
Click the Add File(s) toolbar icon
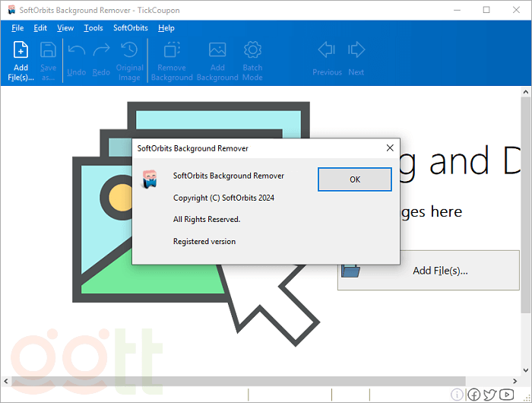coord(21,59)
